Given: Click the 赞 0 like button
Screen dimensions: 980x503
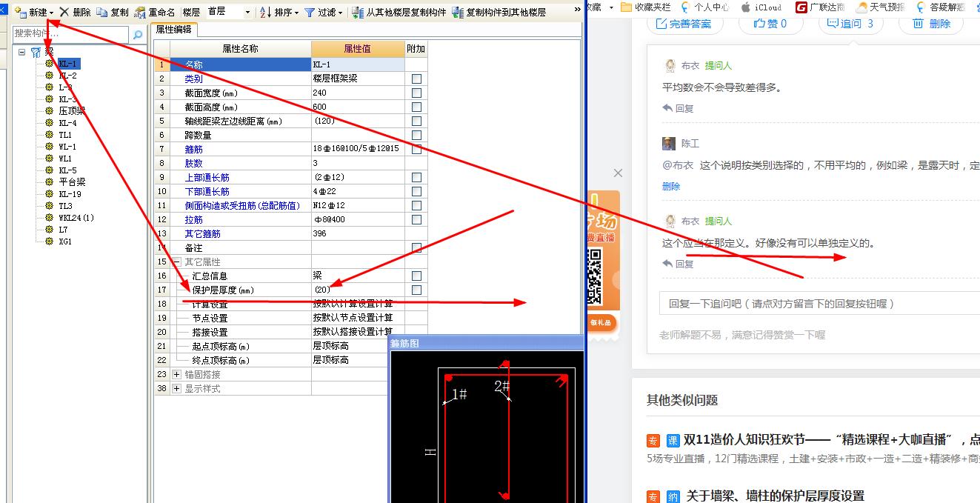Looking at the screenshot, I should tap(770, 23).
